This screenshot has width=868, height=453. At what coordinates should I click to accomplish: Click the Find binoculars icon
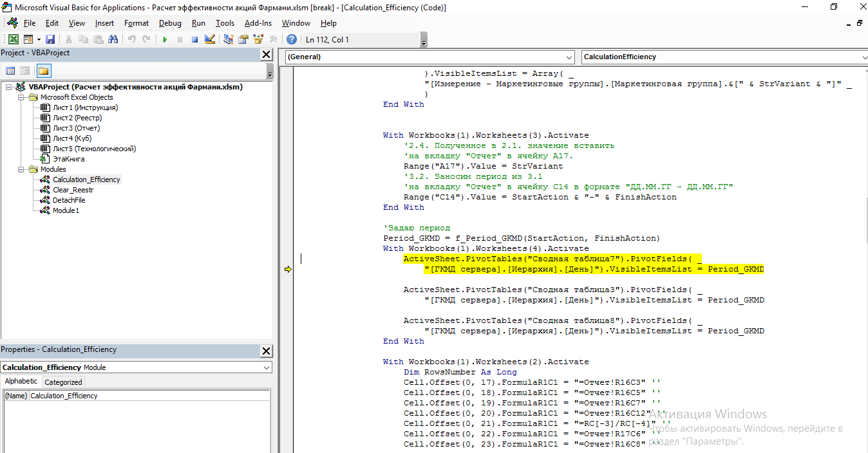coord(113,39)
